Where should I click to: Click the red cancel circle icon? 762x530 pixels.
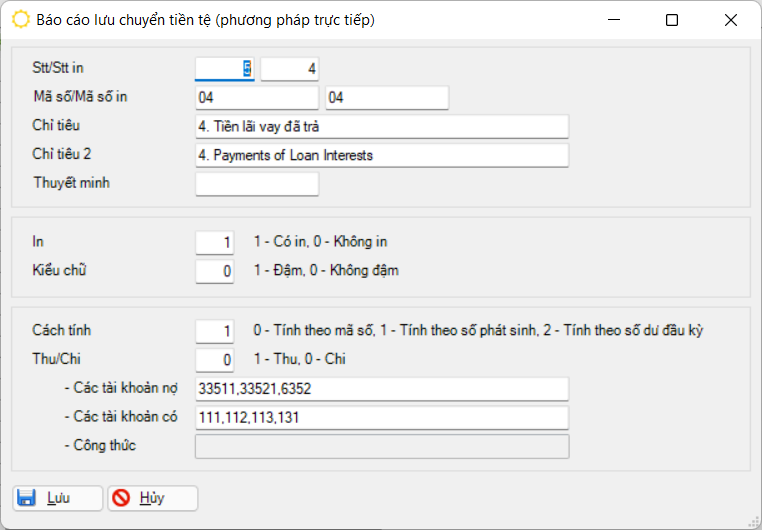122,498
